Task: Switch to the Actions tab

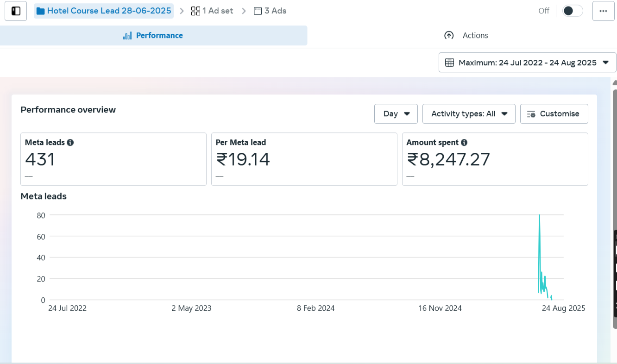Action: 466,36
